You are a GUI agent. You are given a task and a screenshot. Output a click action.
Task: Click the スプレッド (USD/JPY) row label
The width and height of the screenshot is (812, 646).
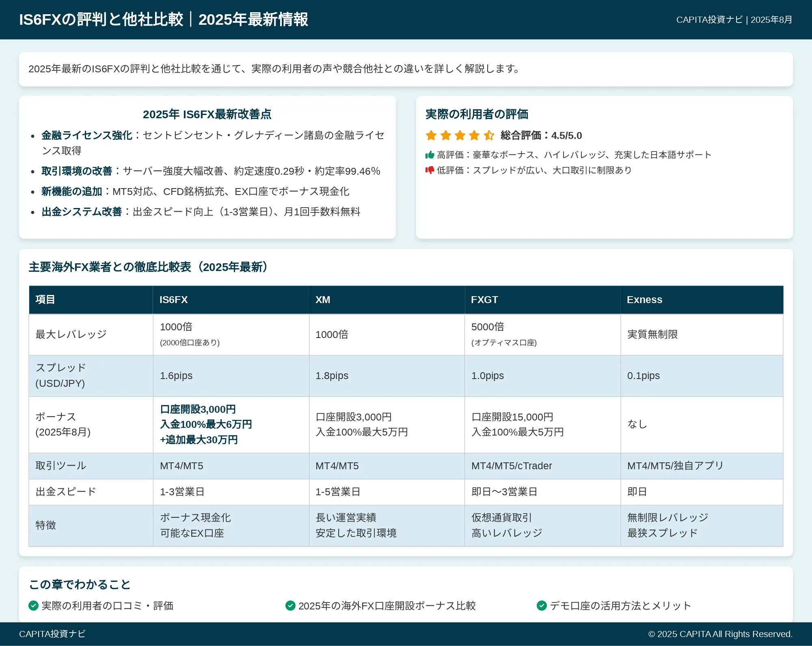pyautogui.click(x=61, y=375)
